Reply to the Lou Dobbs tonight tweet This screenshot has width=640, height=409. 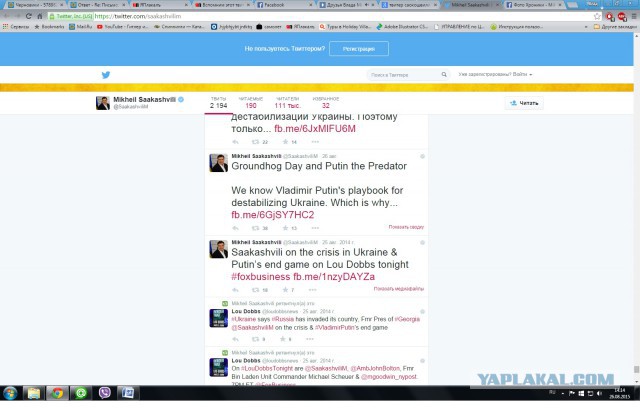click(236, 289)
